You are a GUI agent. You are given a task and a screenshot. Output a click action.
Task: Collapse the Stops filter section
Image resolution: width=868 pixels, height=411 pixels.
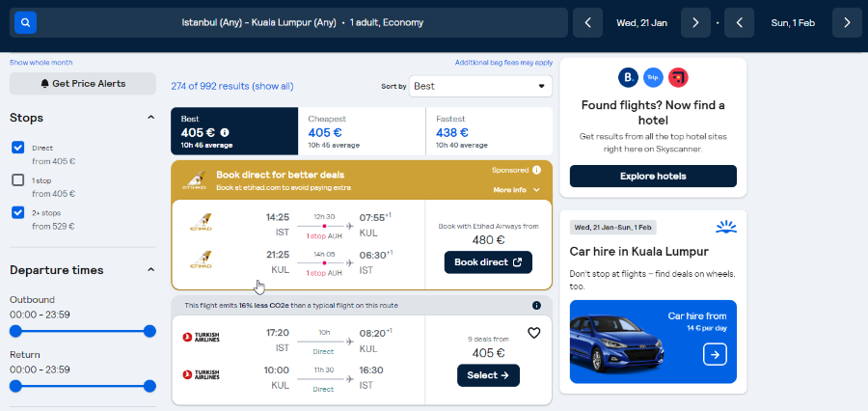click(x=150, y=118)
